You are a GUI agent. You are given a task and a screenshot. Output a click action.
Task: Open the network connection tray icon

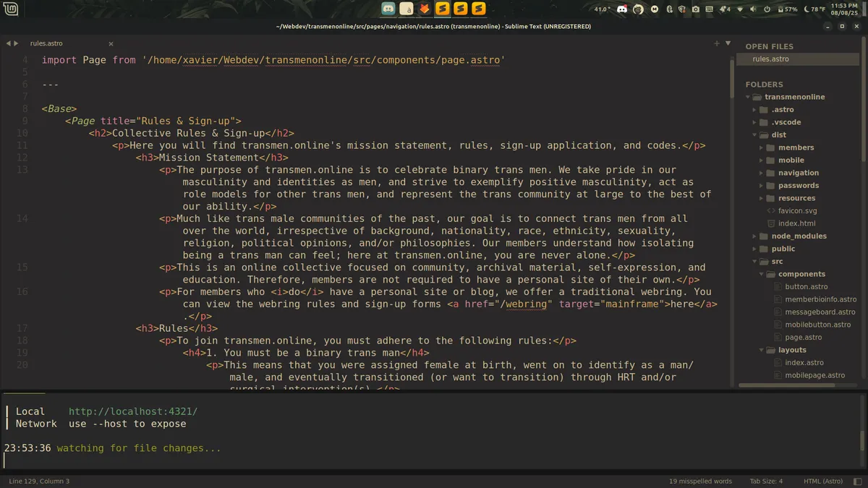(x=740, y=9)
